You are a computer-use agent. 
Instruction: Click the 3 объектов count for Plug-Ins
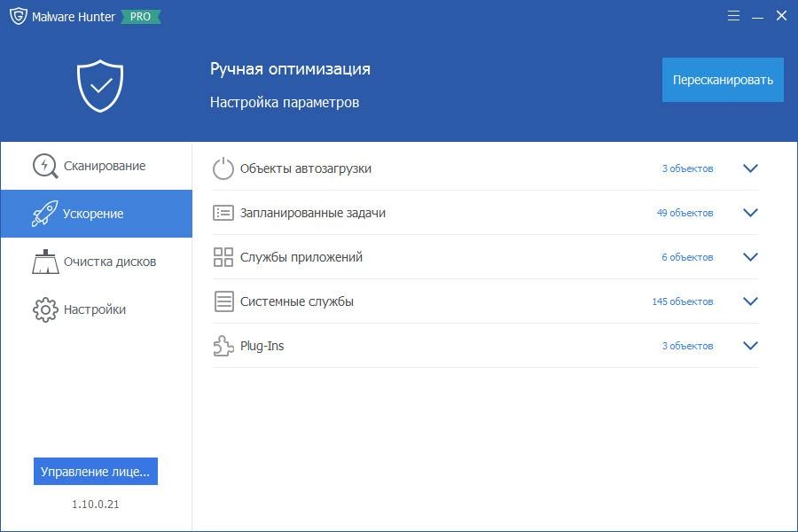pyautogui.click(x=687, y=346)
